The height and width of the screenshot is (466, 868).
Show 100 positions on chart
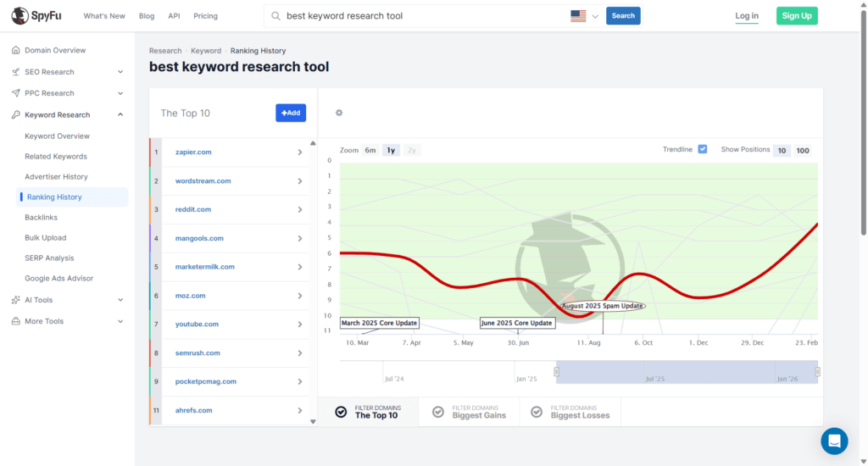[x=803, y=151]
